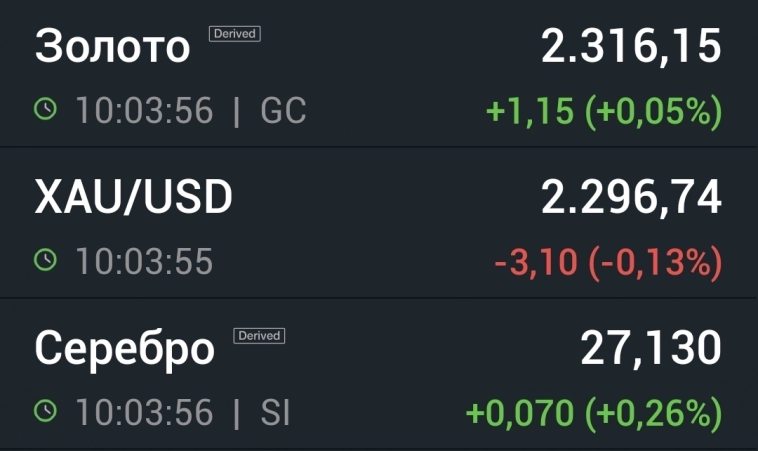Image resolution: width=758 pixels, height=451 pixels.
Task: Click the 10:03:55 timestamp
Action: pyautogui.click(x=144, y=262)
